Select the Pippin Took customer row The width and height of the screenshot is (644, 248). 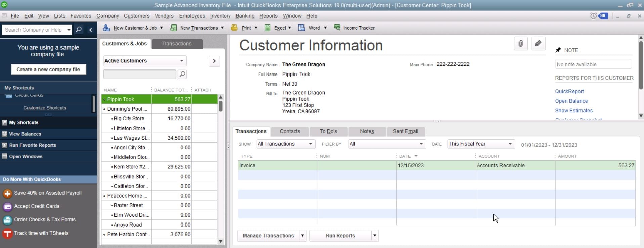(x=160, y=99)
